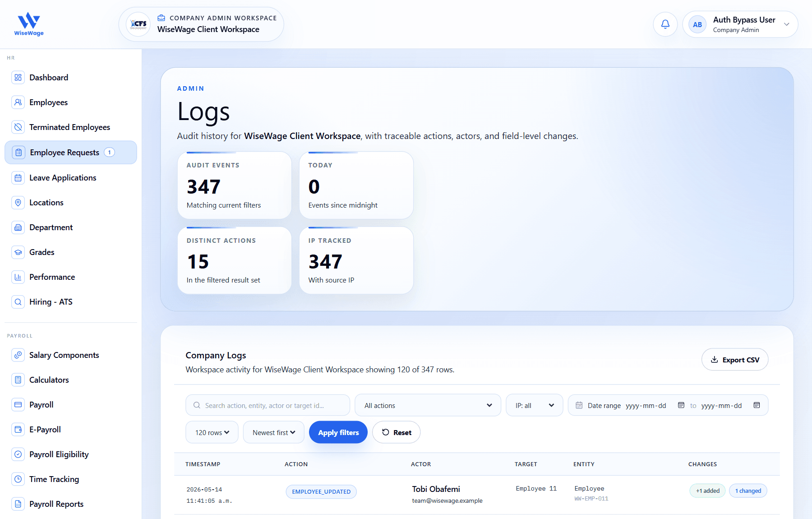
Task: Open Dashboard in the sidebar
Action: (x=71, y=78)
